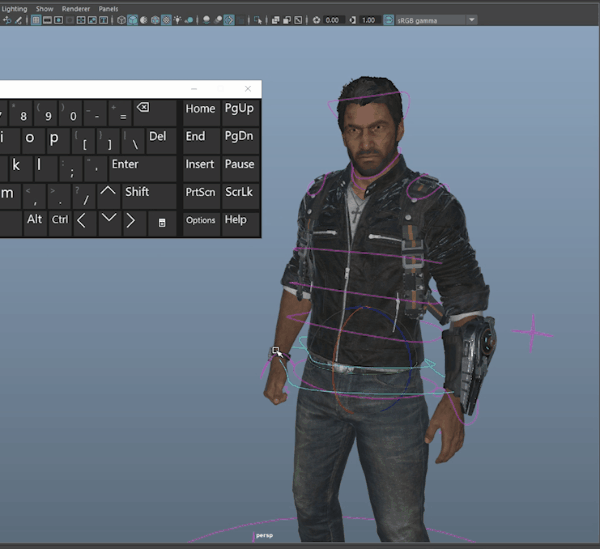Image resolution: width=600 pixels, height=549 pixels.
Task: Open the Renderer panel menu
Action: (x=76, y=9)
